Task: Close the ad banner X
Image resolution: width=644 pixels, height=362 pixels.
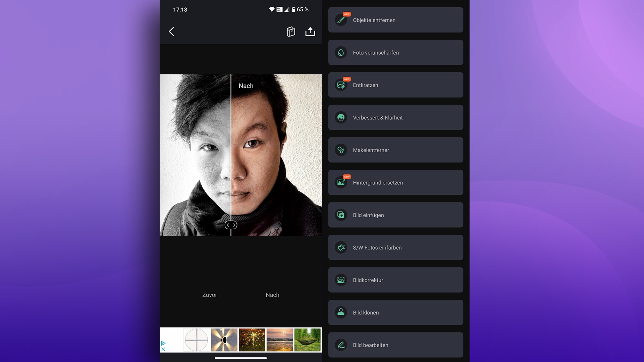Action: click(x=163, y=349)
